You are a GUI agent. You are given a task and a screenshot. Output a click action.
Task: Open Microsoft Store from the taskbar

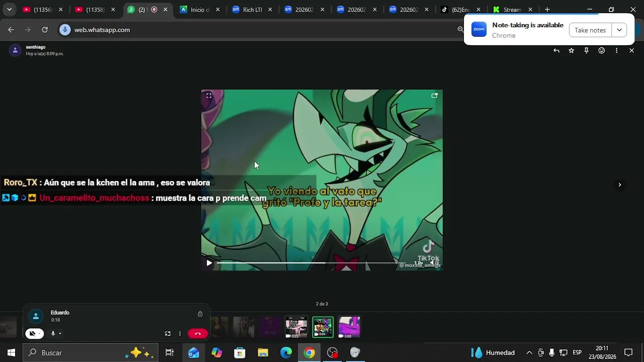coord(240,353)
